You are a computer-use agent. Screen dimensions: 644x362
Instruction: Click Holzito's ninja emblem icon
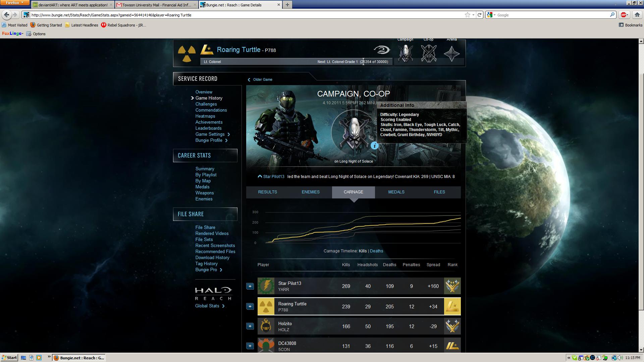266,326
